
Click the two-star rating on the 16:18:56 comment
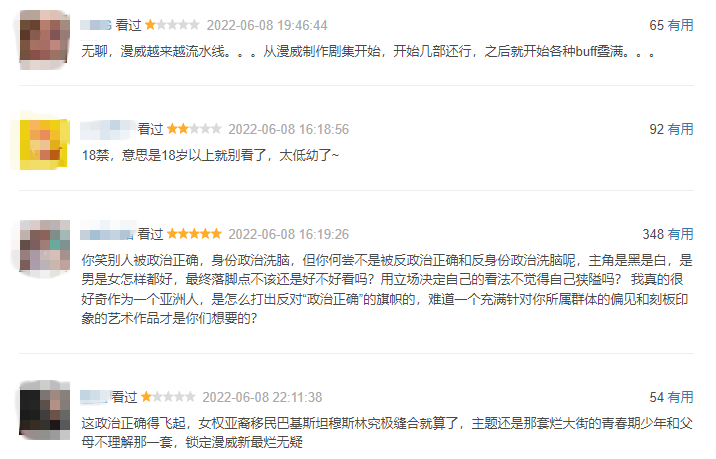click(x=194, y=129)
